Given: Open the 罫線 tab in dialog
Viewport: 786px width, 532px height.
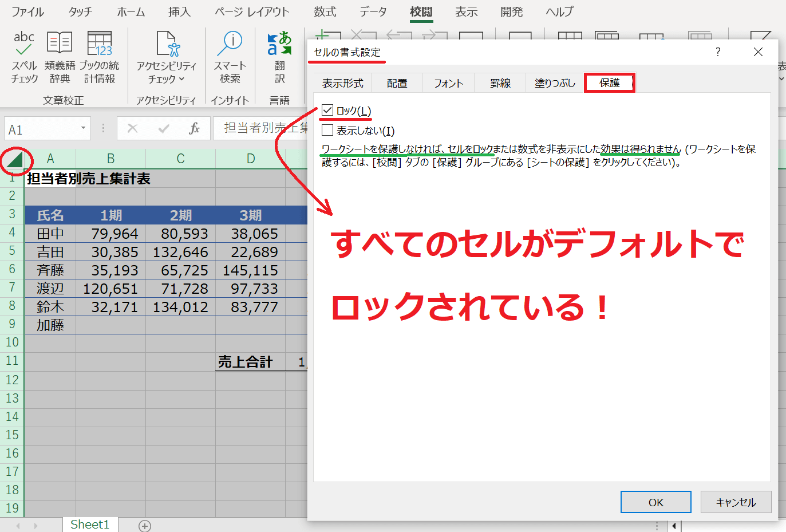Looking at the screenshot, I should click(x=500, y=83).
